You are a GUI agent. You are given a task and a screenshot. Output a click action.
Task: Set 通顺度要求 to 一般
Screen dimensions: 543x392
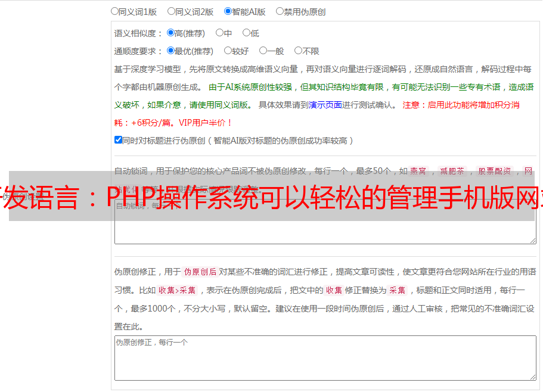[263, 51]
